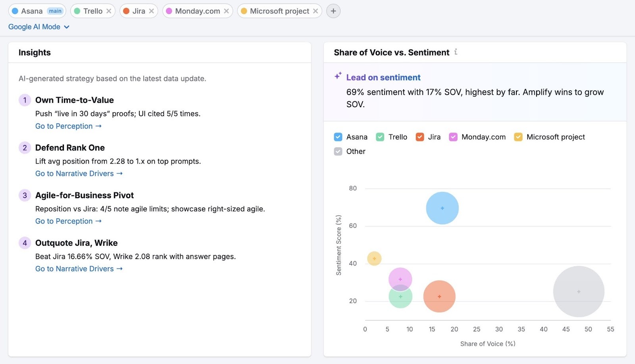Image resolution: width=635 pixels, height=364 pixels.
Task: Click the orange color dot on the Jira tag
Action: [x=126, y=11]
